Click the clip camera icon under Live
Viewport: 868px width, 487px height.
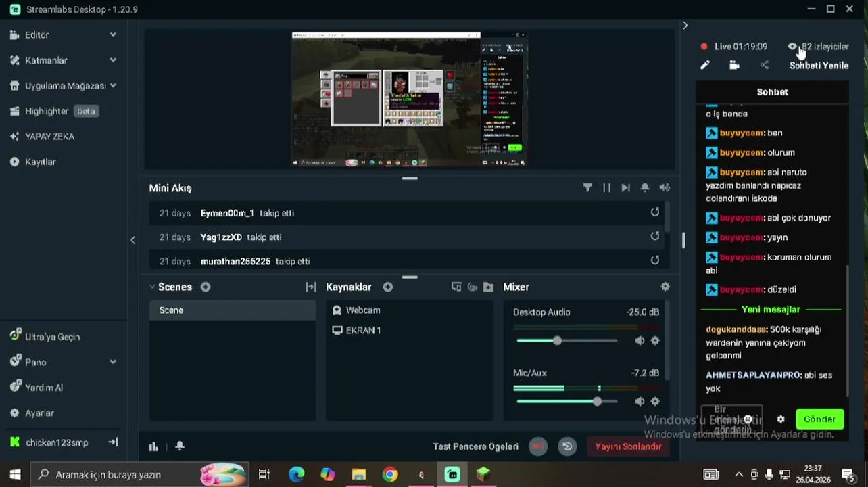[x=734, y=65]
